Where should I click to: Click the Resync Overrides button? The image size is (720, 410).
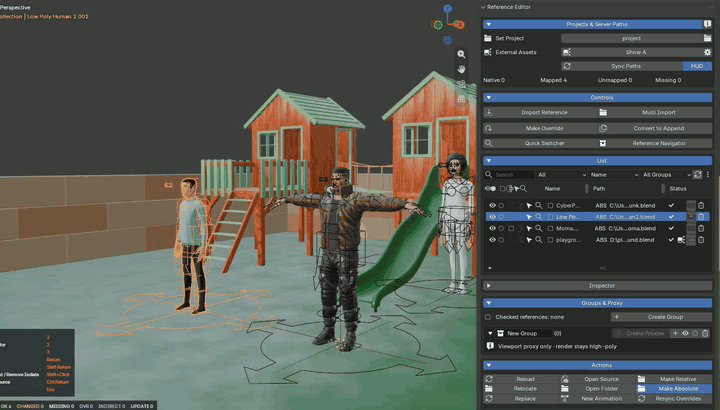click(x=674, y=399)
